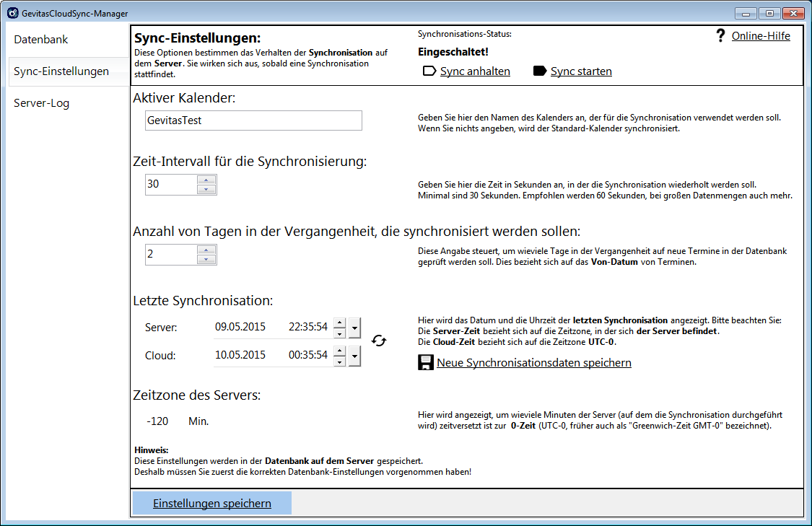Click the Server time 22:35:54
The width and height of the screenshot is (812, 526).
pyautogui.click(x=308, y=327)
